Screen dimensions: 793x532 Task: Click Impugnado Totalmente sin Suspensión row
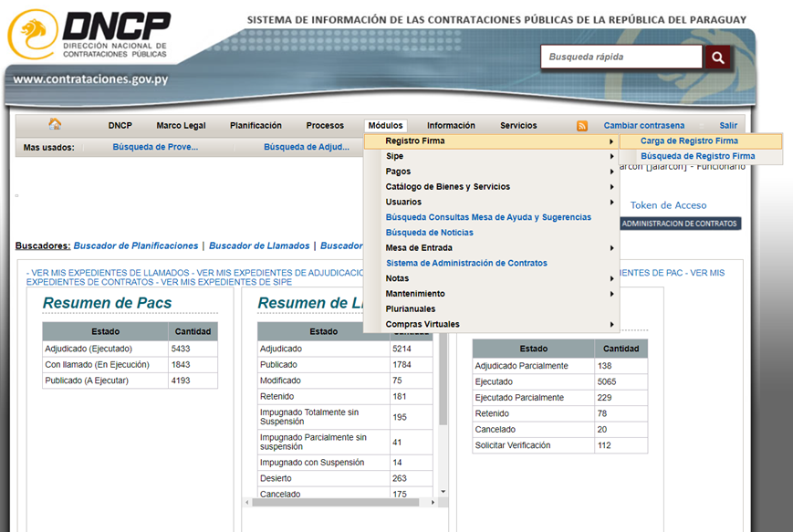pos(345,417)
